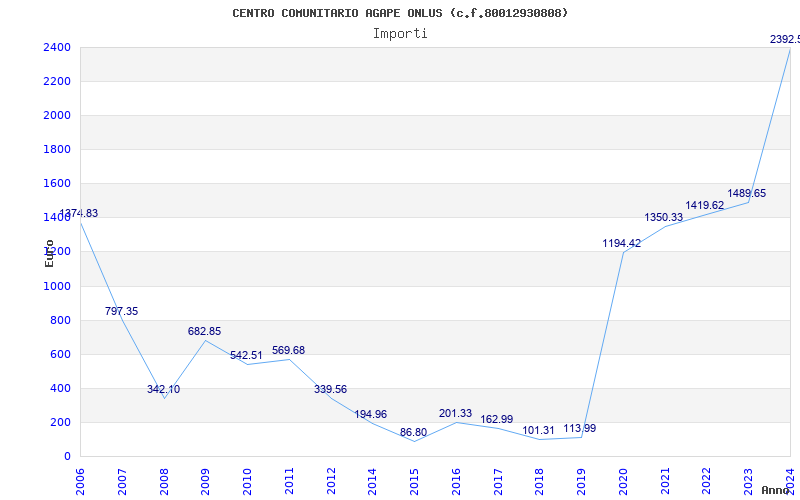Select the data label 86.80
800x500 pixels.
coord(413,433)
